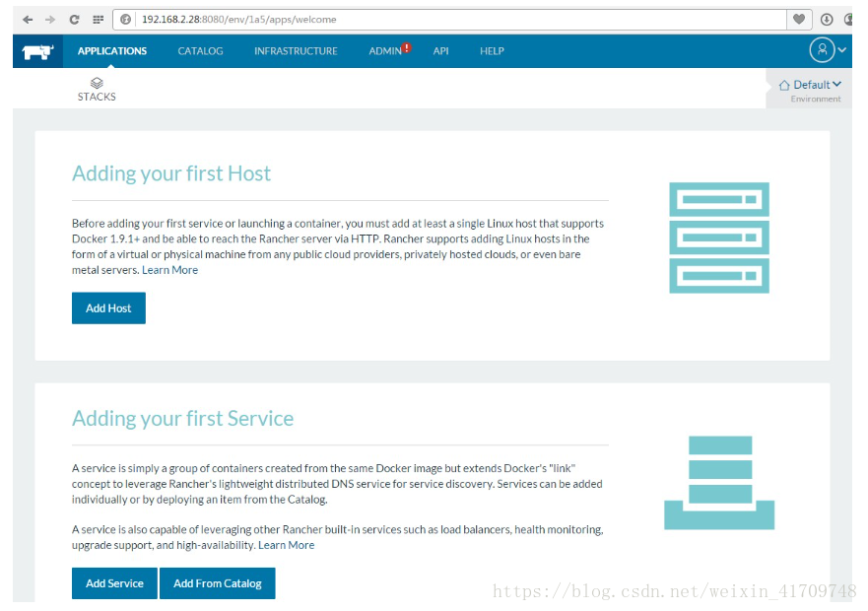Click the Add Host button
The image size is (868, 611).
click(x=108, y=308)
